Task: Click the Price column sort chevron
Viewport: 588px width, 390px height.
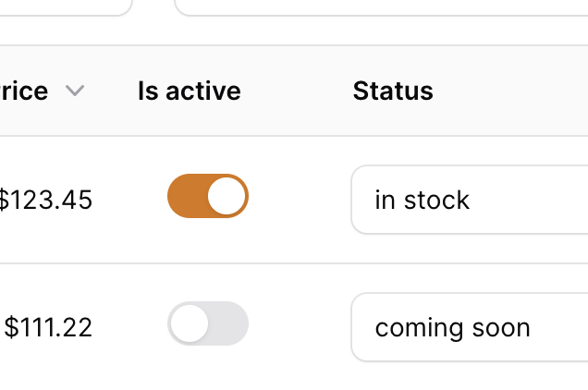Action: click(75, 91)
